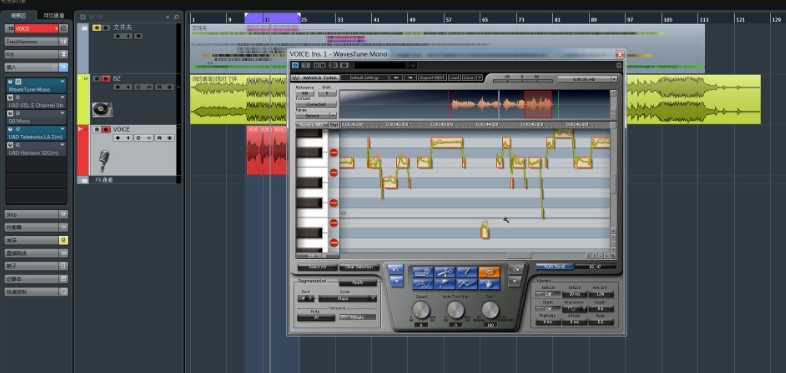
Task: Click Clear Selection in WavesTune
Action: [359, 268]
